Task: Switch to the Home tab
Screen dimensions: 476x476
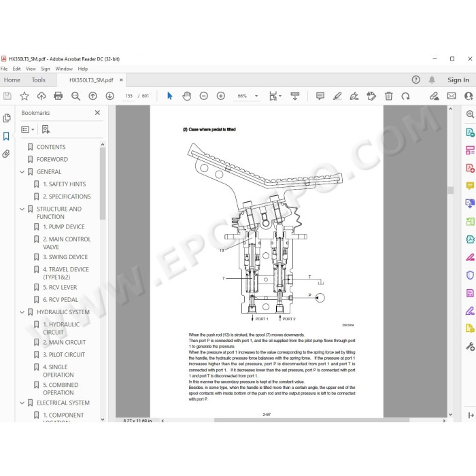Action: (x=12, y=80)
